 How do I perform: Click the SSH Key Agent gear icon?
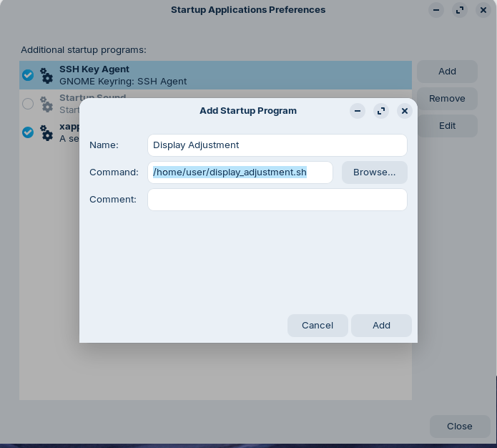pos(46,75)
